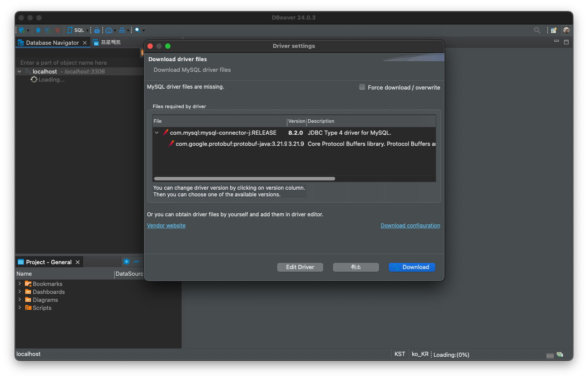Click the gray magnifier icon at top right
The width and height of the screenshot is (588, 379).
pyautogui.click(x=537, y=30)
